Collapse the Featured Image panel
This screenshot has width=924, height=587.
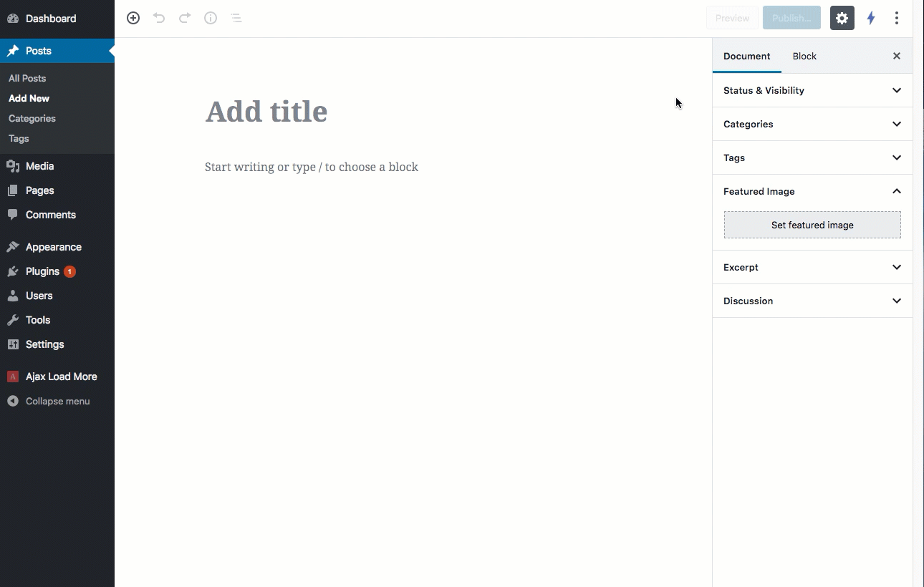pyautogui.click(x=812, y=191)
